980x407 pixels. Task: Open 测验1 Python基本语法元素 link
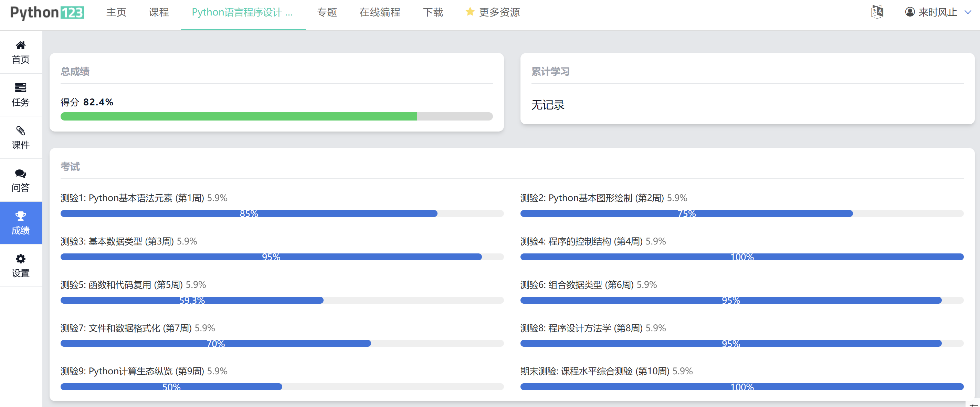click(132, 198)
